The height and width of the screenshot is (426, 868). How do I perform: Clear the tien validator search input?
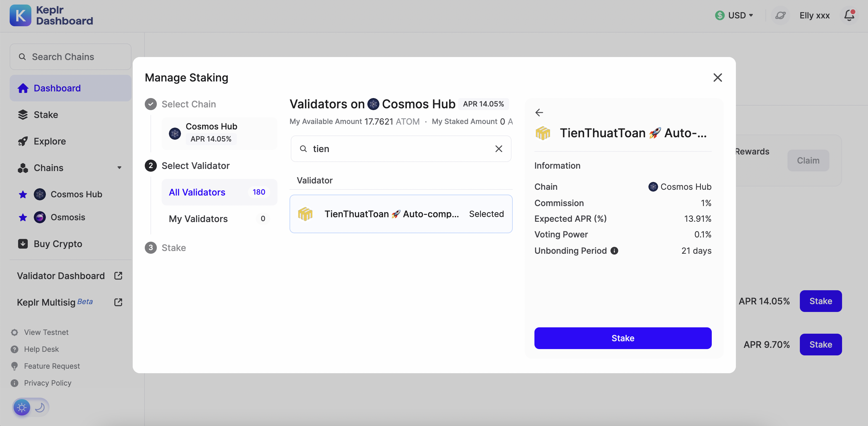coord(498,148)
